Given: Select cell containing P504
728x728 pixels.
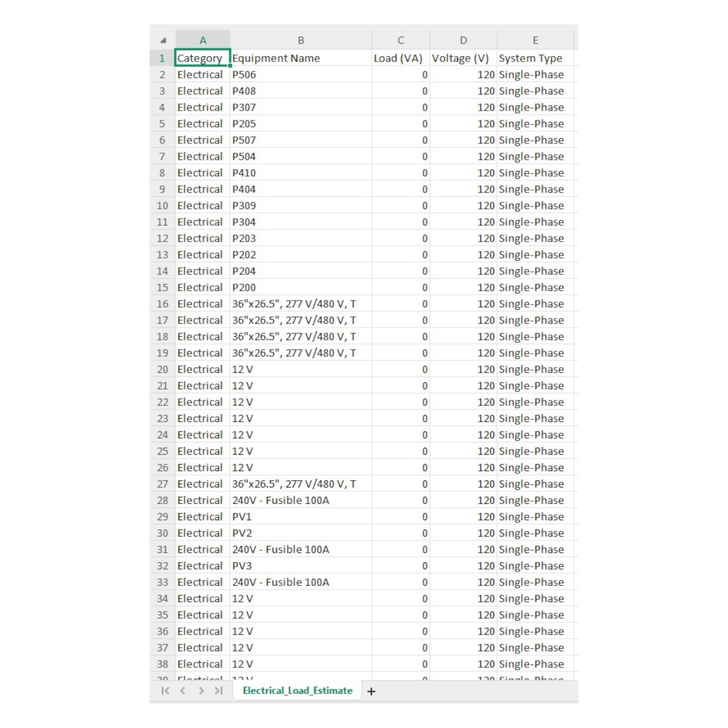Looking at the screenshot, I should (x=301, y=157).
